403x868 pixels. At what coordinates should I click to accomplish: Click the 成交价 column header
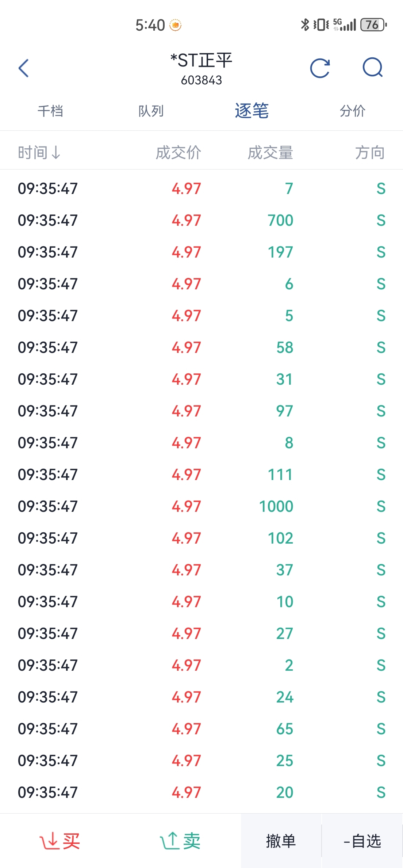coord(178,153)
